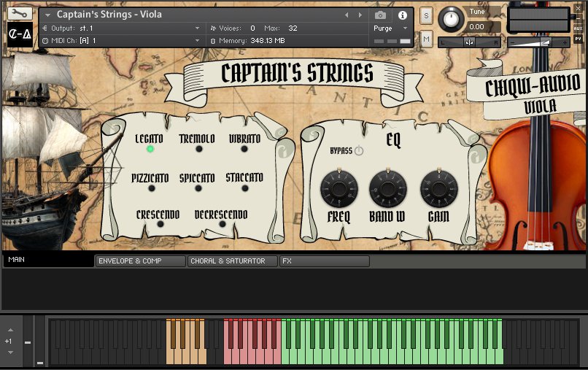Viewport: 588px width, 370px height.
Task: Open the wrench instrument edit icon
Action: click(x=20, y=13)
